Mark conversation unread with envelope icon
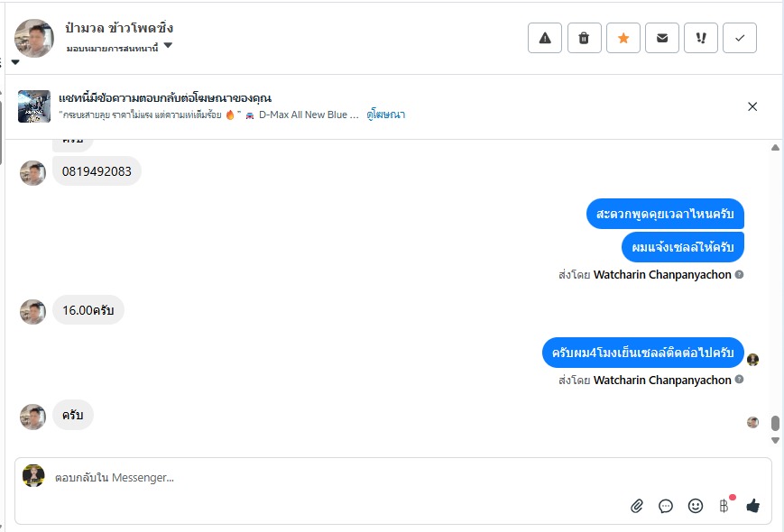Viewport: 784px width, 532px height. click(662, 38)
